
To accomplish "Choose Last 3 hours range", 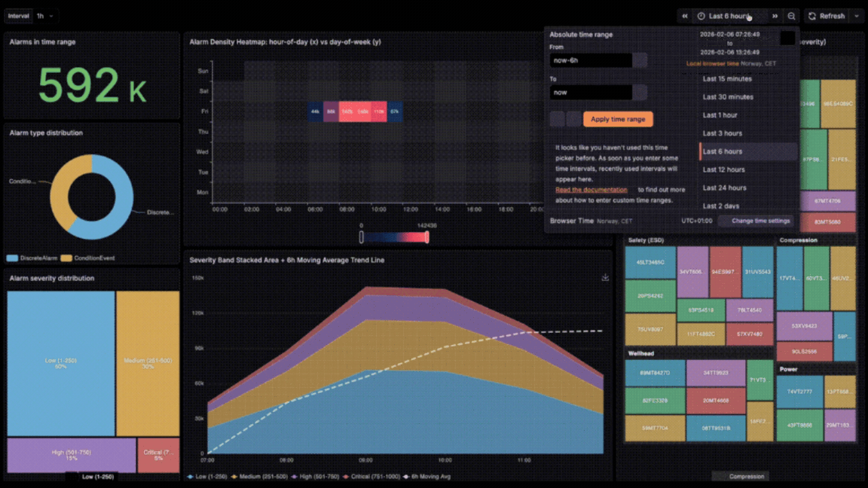I will click(748, 133).
